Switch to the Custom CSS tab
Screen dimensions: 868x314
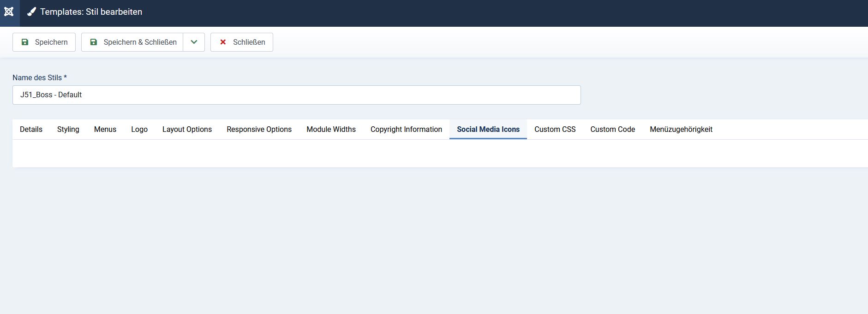[x=555, y=130]
